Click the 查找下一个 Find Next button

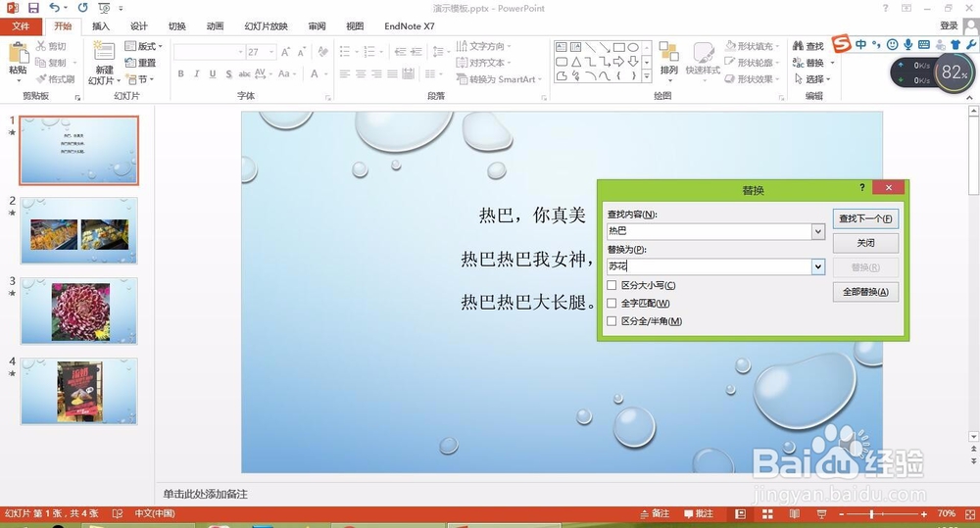[865, 218]
